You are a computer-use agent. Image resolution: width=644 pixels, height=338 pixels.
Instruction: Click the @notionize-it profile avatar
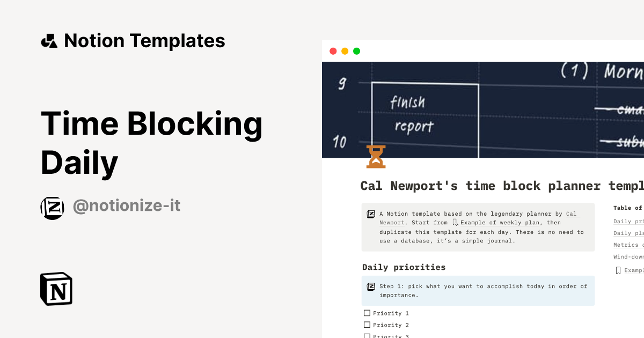coord(52,208)
